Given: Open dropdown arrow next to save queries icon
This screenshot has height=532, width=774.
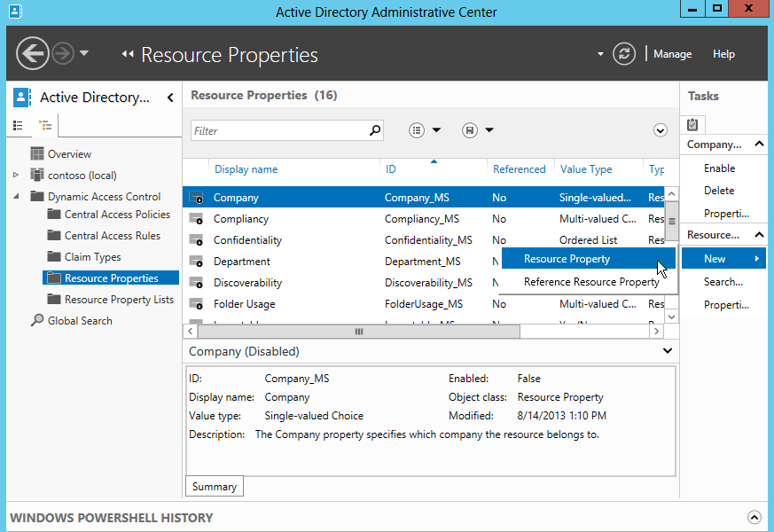Looking at the screenshot, I should click(x=489, y=130).
